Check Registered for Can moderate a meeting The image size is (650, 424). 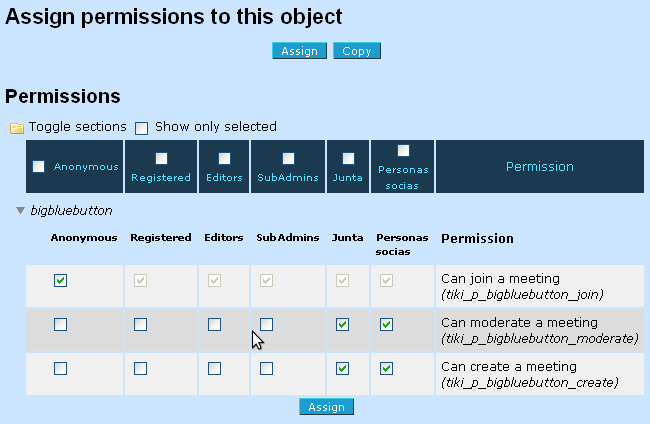point(141,325)
